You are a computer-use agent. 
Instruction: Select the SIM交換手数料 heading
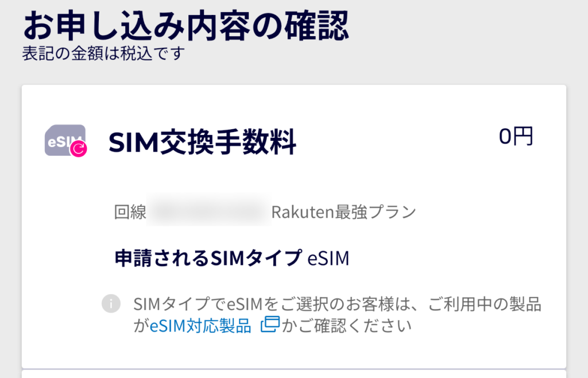(x=202, y=142)
